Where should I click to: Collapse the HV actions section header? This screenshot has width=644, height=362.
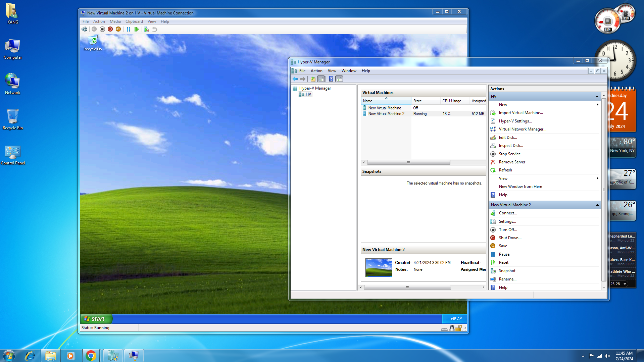[x=597, y=97]
